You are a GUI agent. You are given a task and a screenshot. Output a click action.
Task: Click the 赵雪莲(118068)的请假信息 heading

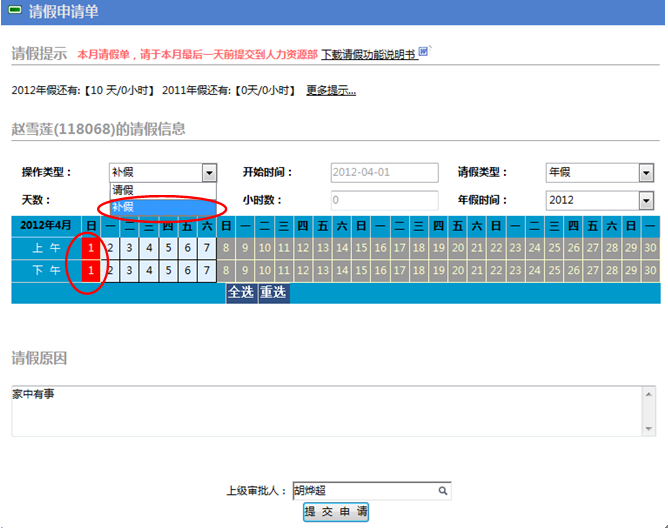point(98,129)
